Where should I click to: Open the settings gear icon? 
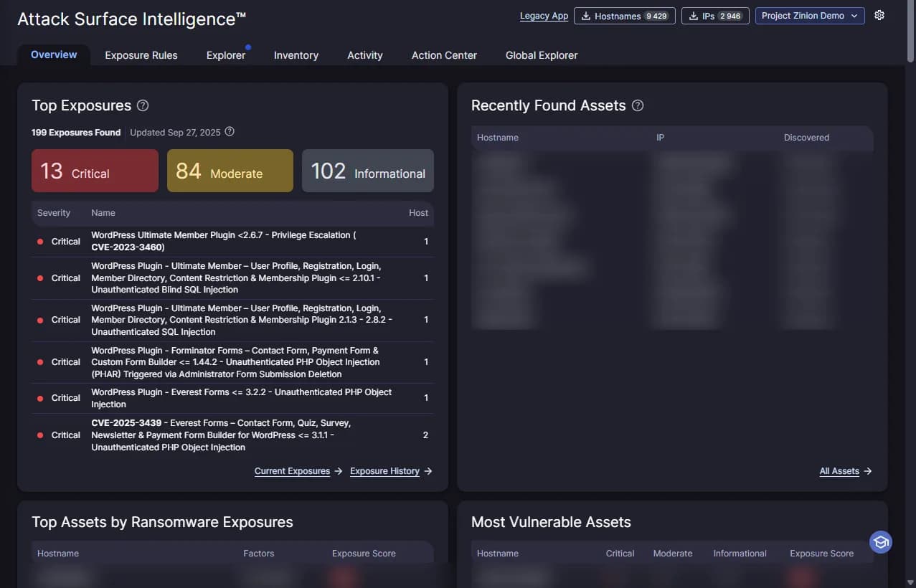click(x=879, y=15)
